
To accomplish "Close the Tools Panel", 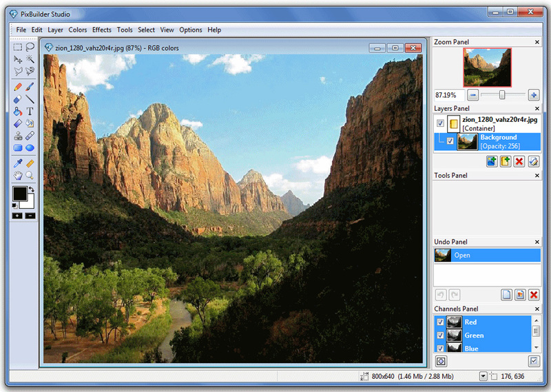I will pyautogui.click(x=537, y=176).
